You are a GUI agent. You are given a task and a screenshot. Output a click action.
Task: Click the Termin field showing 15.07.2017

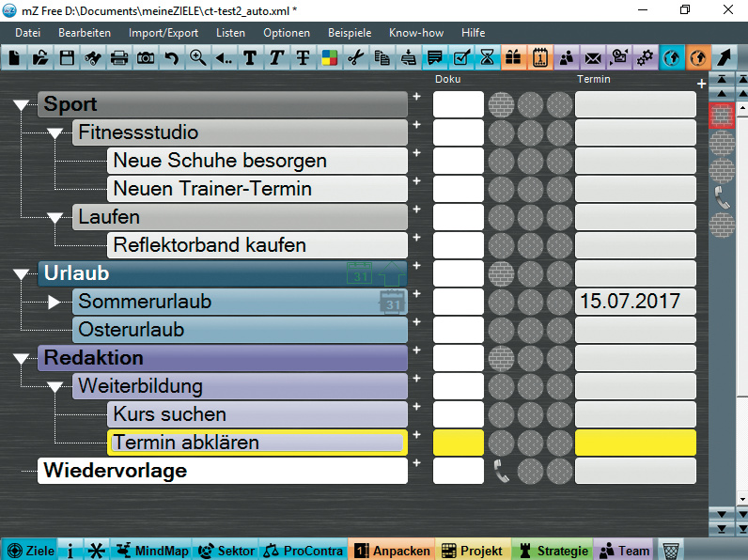635,302
